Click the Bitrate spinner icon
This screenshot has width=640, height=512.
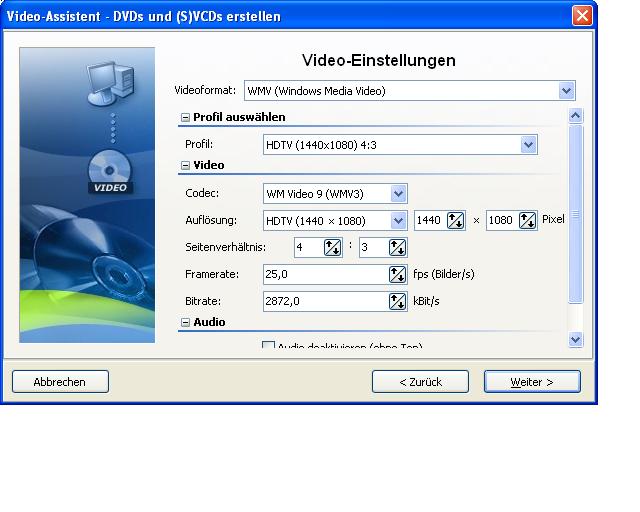tap(397, 301)
